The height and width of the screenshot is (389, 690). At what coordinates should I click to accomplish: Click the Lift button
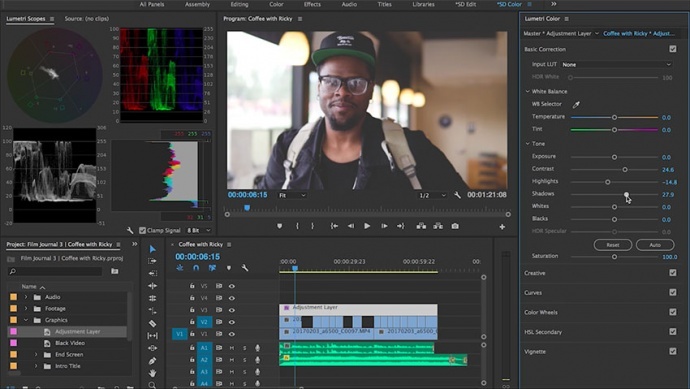421,226
